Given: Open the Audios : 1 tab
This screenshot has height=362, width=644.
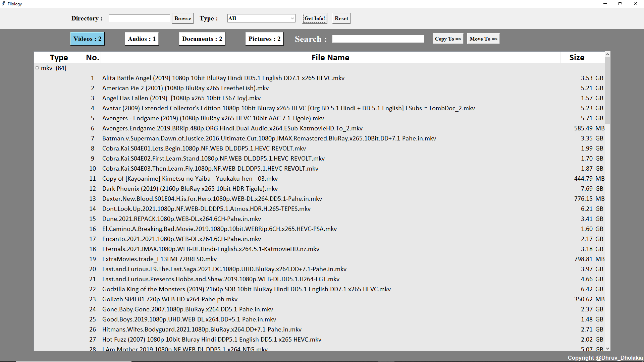Looking at the screenshot, I should tap(142, 39).
